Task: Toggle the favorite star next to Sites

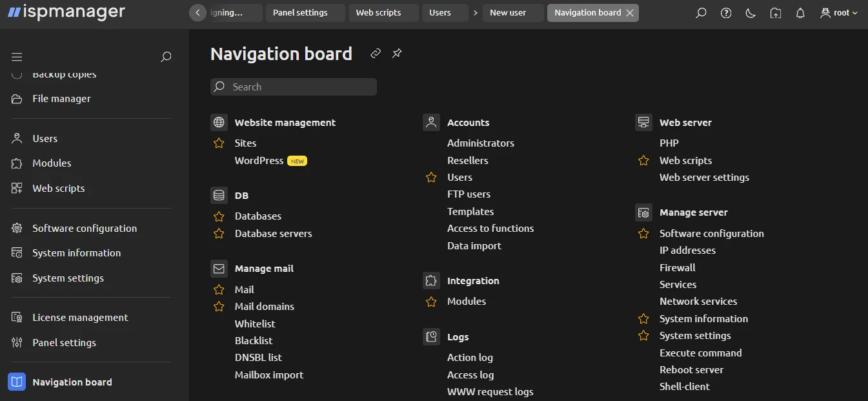Action: pyautogui.click(x=218, y=143)
